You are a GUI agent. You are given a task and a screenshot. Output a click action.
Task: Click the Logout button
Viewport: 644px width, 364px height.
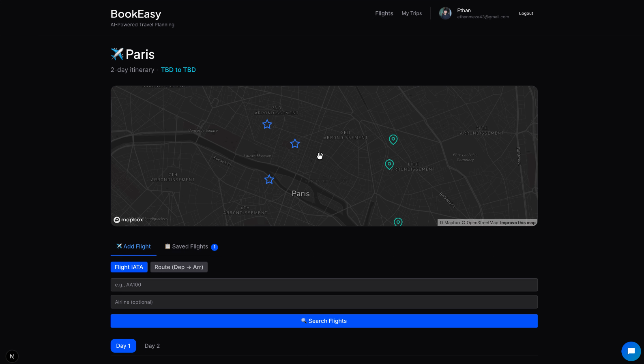click(x=526, y=13)
